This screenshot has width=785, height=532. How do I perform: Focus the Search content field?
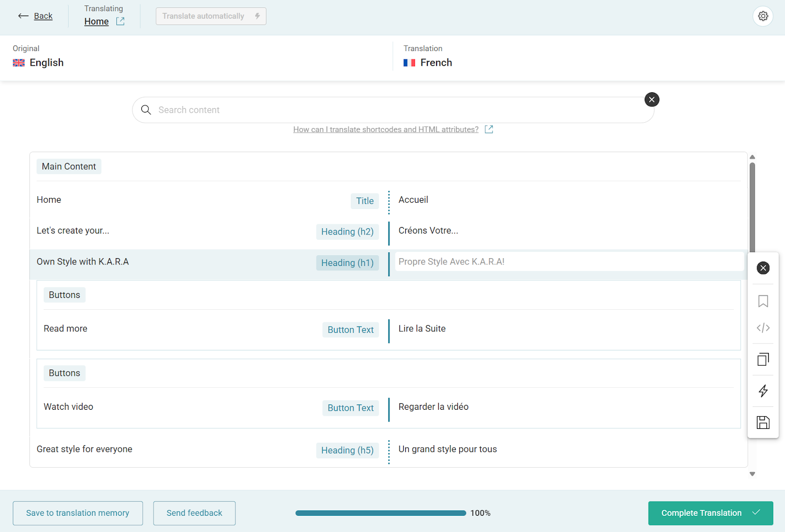(x=393, y=110)
